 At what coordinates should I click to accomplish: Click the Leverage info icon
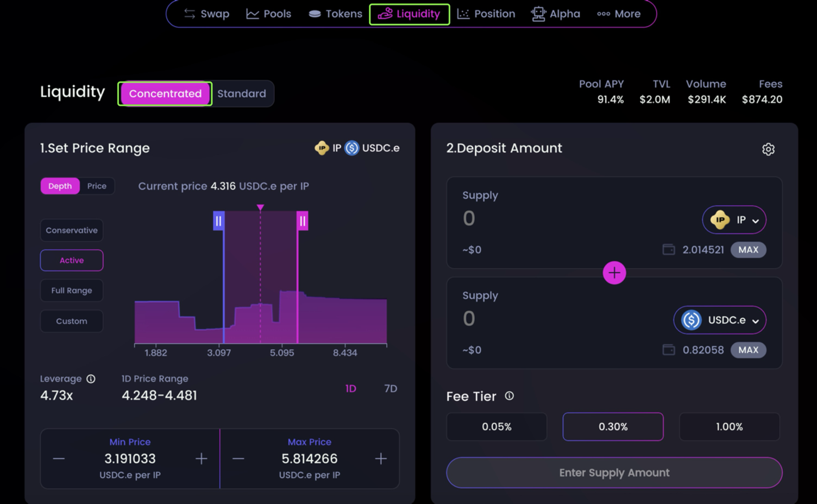(x=91, y=379)
